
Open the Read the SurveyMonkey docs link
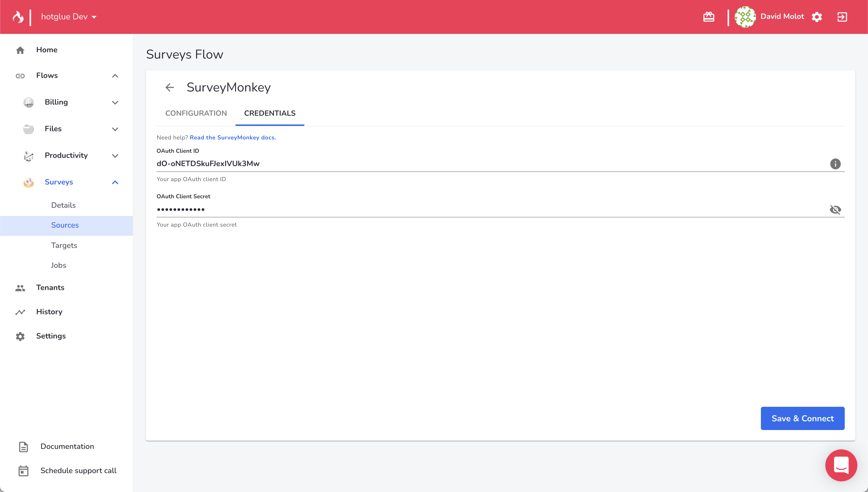233,138
